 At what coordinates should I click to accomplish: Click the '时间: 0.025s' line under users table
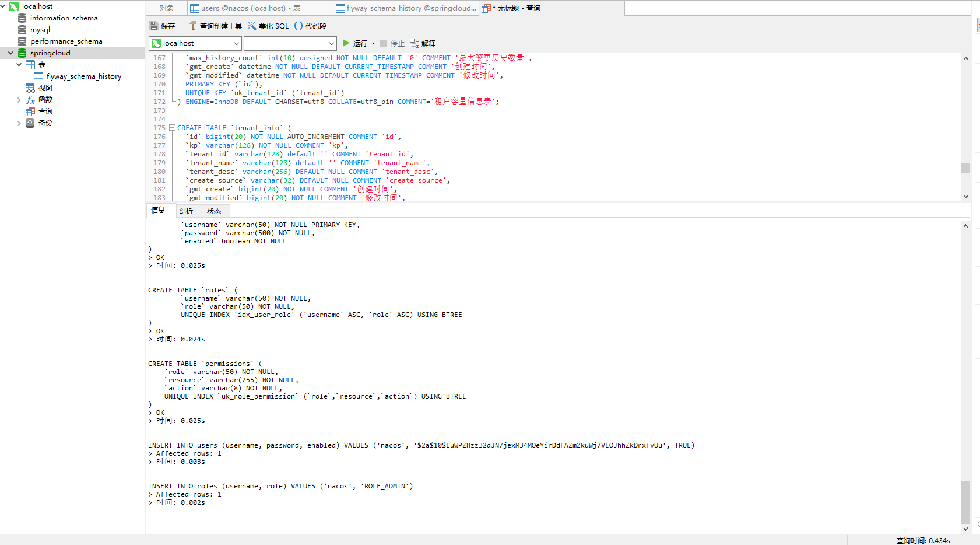[177, 265]
